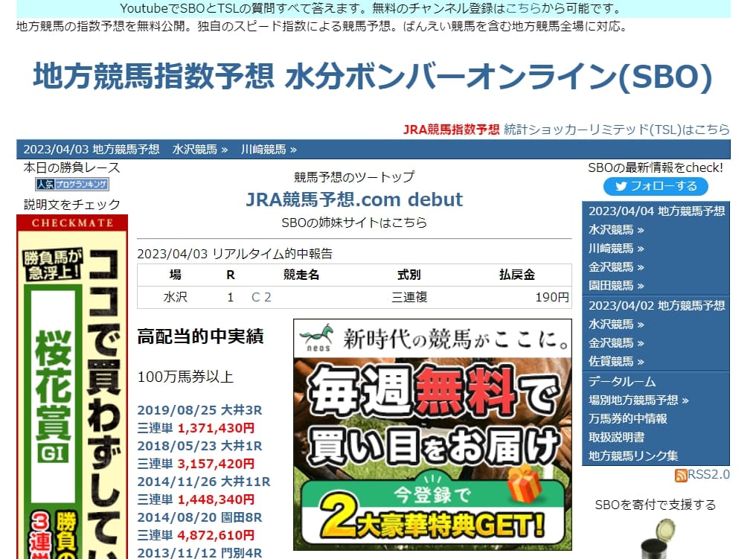The image size is (756, 559).
Task: Open the 2018/05/23 大井1R result
Action: (199, 446)
